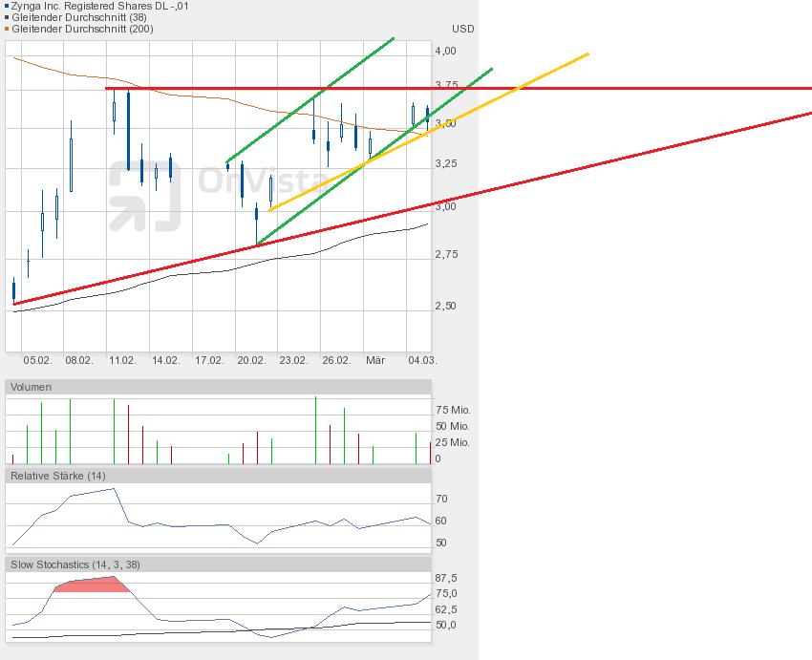Image resolution: width=812 pixels, height=660 pixels.
Task: Click the 75 Mio. volume scale label
Action: click(453, 410)
